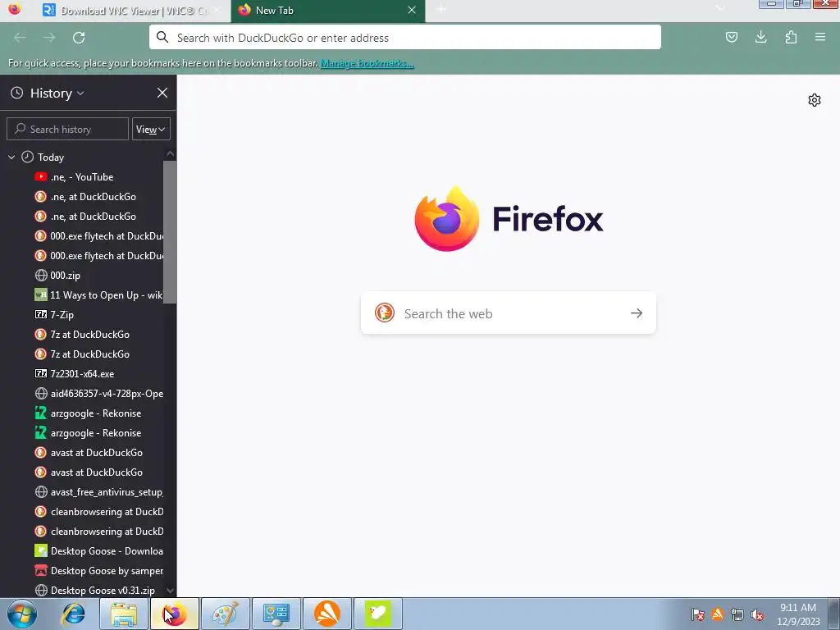
Task: Launch Internet Explorer from taskbar
Action: point(73,614)
